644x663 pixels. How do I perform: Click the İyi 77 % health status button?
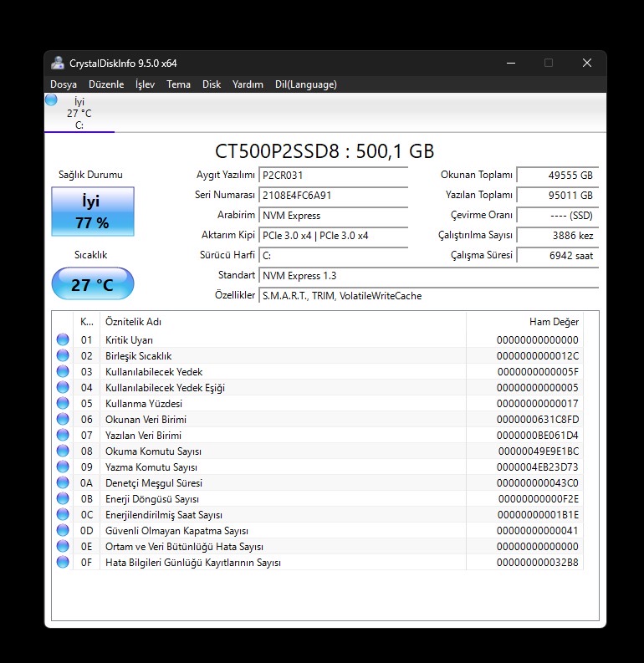93,212
